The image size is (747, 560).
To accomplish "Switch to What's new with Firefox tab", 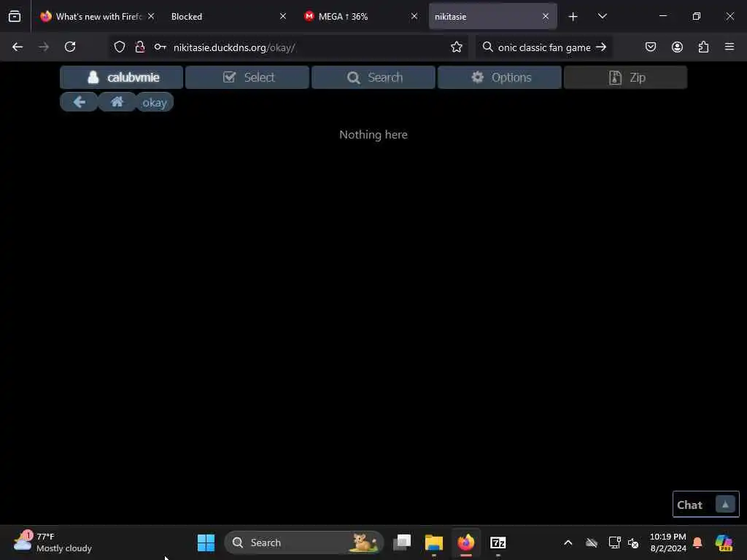I will pyautogui.click(x=98, y=17).
